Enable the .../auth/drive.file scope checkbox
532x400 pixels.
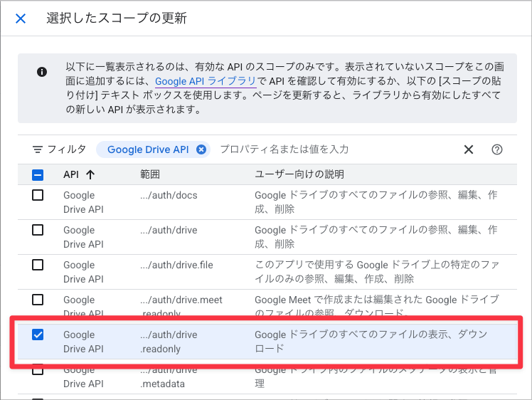[x=38, y=265]
